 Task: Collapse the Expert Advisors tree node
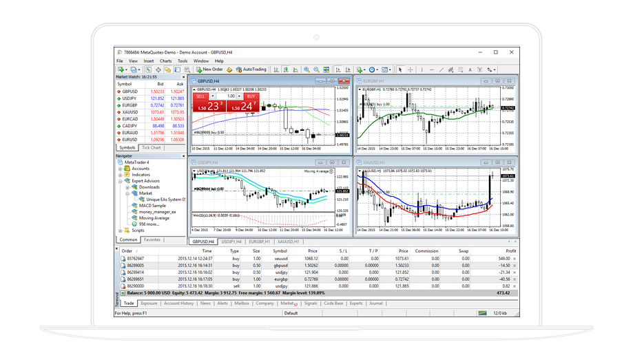(x=121, y=182)
